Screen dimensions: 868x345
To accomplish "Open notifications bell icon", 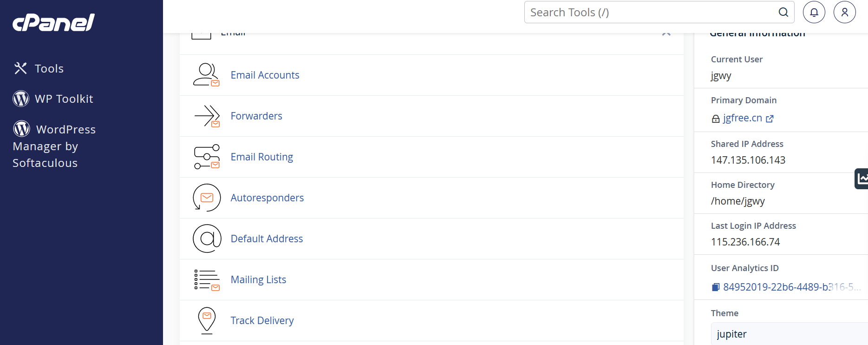I will (x=814, y=12).
